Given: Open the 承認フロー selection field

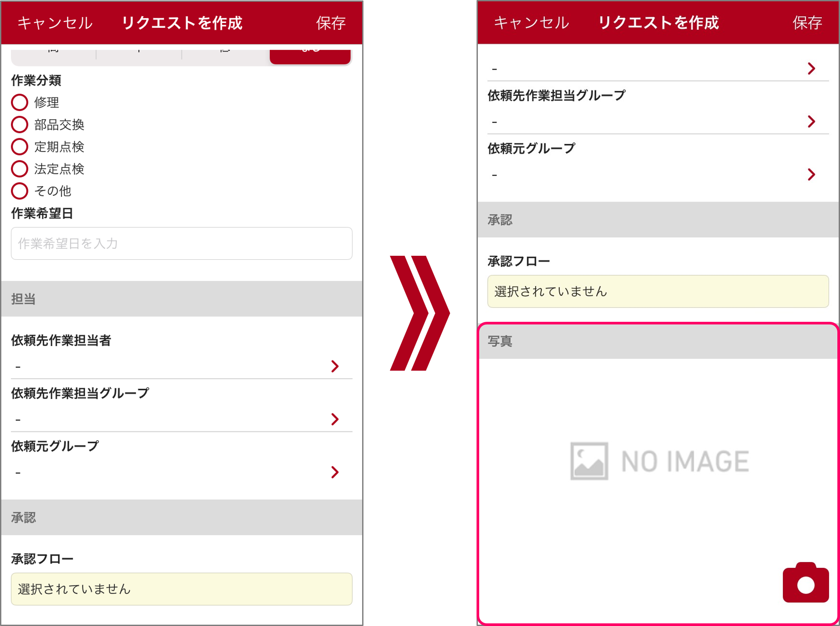Looking at the screenshot, I should 181,589.
